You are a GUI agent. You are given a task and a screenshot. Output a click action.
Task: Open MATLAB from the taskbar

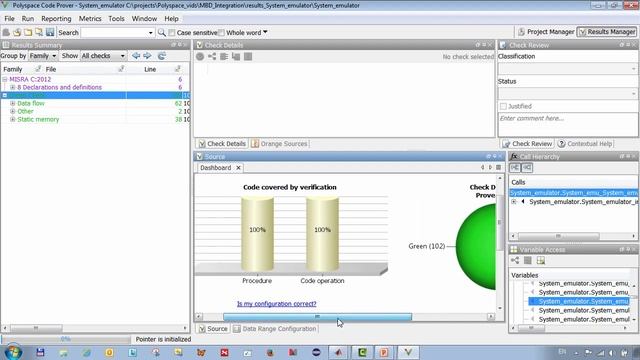(338, 352)
